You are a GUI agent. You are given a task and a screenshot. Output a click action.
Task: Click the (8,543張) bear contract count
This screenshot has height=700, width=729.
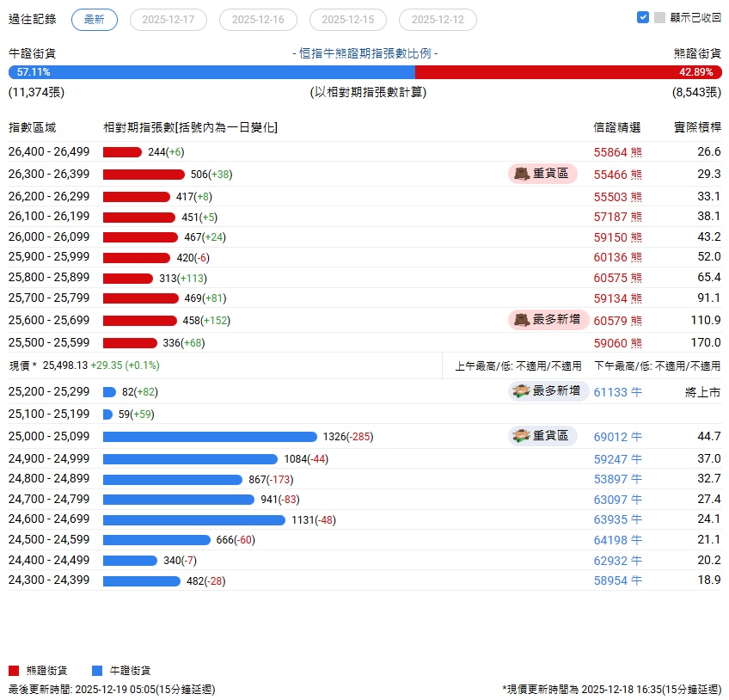pyautogui.click(x=696, y=92)
